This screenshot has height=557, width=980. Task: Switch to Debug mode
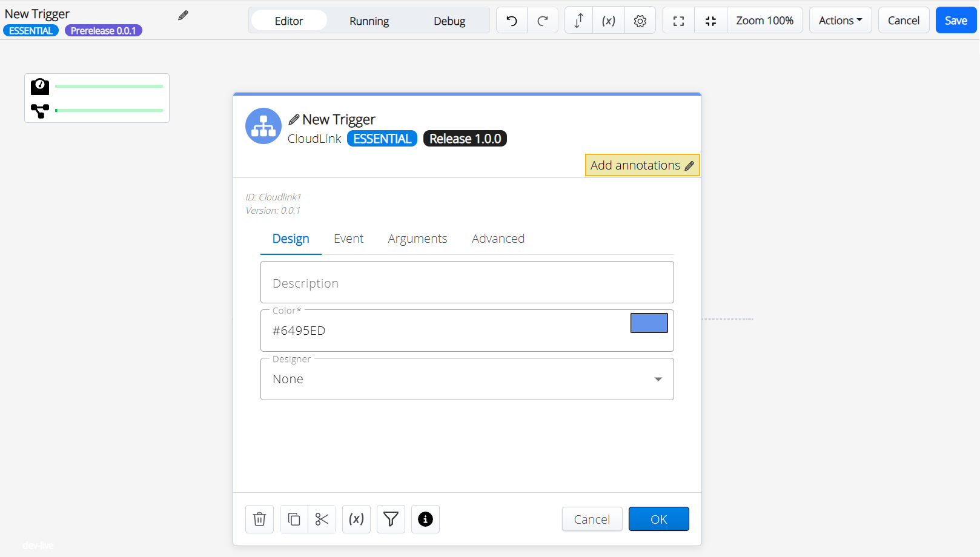(x=449, y=21)
